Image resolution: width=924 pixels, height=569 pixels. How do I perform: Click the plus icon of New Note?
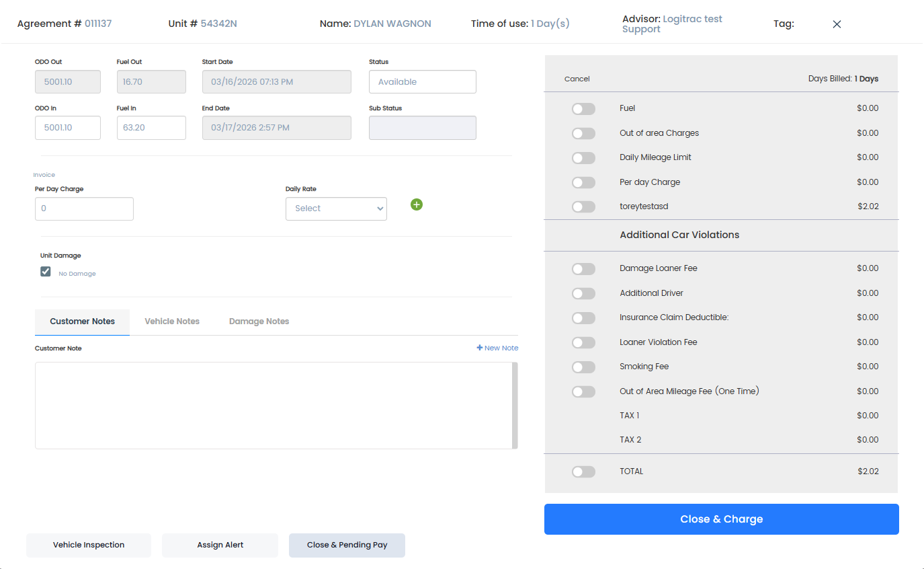pyautogui.click(x=479, y=348)
